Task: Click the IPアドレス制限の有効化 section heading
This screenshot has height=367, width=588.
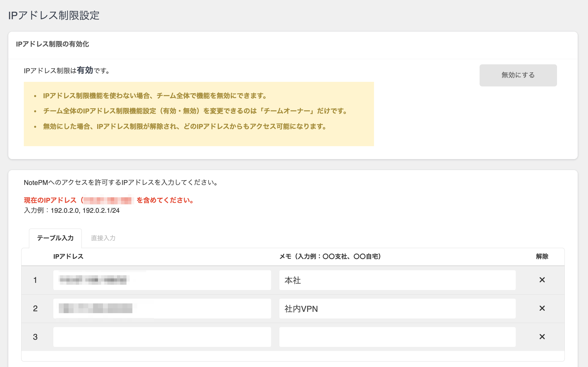Action: (52, 44)
